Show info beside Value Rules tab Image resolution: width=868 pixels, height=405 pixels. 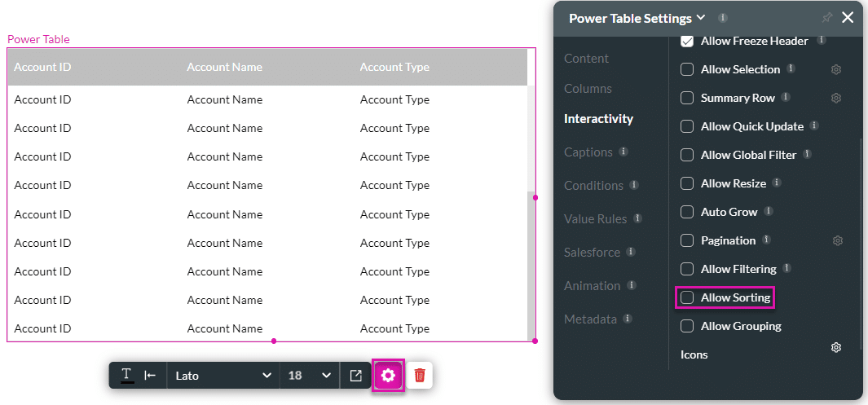point(637,218)
